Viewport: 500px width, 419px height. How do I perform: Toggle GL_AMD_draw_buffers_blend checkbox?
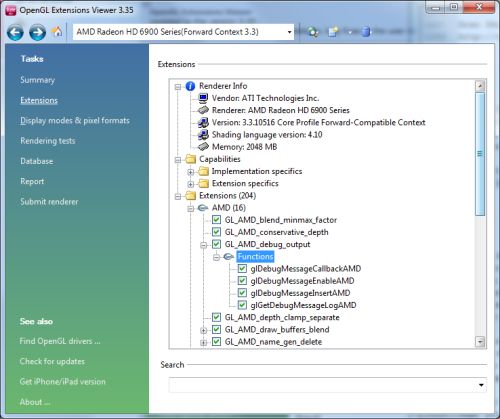[216, 330]
